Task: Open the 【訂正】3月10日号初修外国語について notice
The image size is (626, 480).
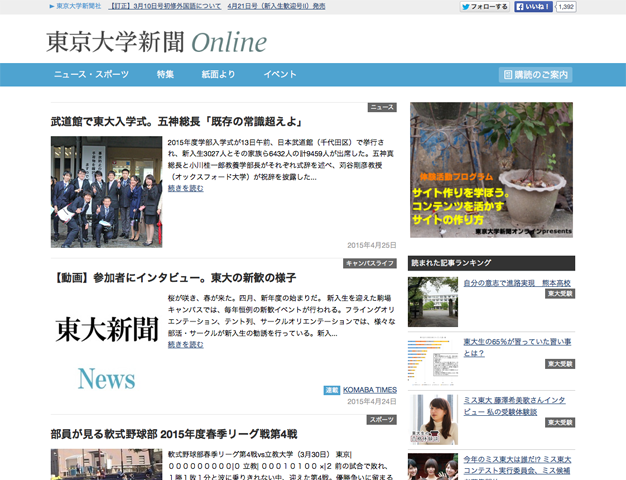Action: click(164, 6)
